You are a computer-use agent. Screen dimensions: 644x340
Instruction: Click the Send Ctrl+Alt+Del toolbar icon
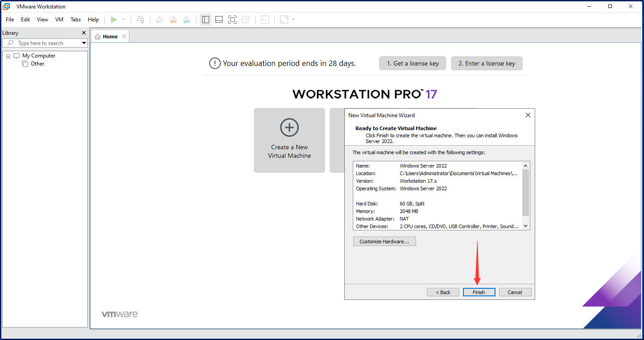click(140, 20)
